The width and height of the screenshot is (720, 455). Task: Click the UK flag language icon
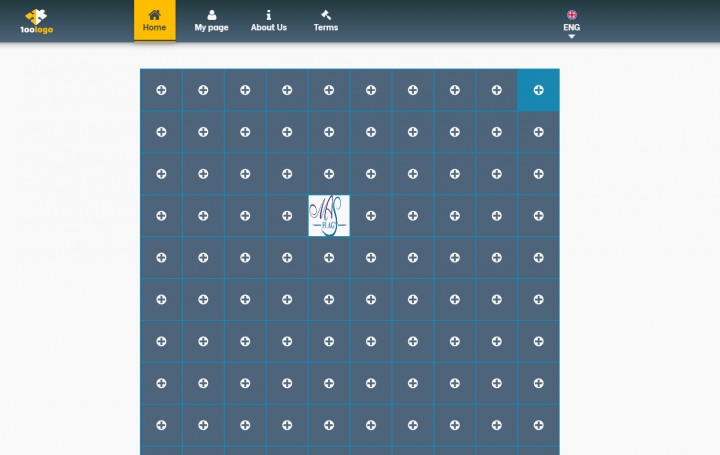[x=572, y=15]
